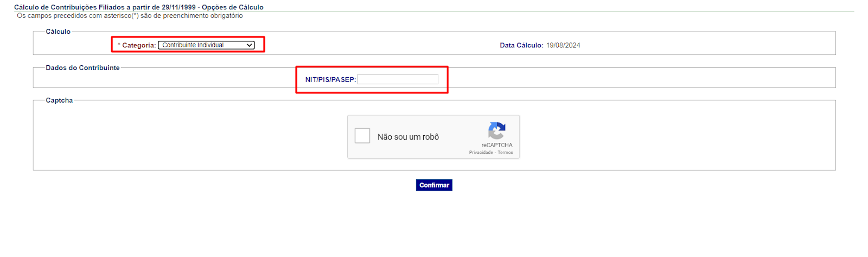Select the date value 19/08/2024
Viewport: 868px width, 257px height.
(x=563, y=46)
